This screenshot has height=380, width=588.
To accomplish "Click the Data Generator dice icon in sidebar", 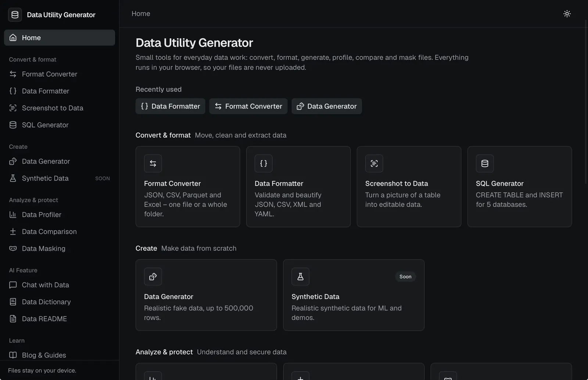I will (x=13, y=161).
